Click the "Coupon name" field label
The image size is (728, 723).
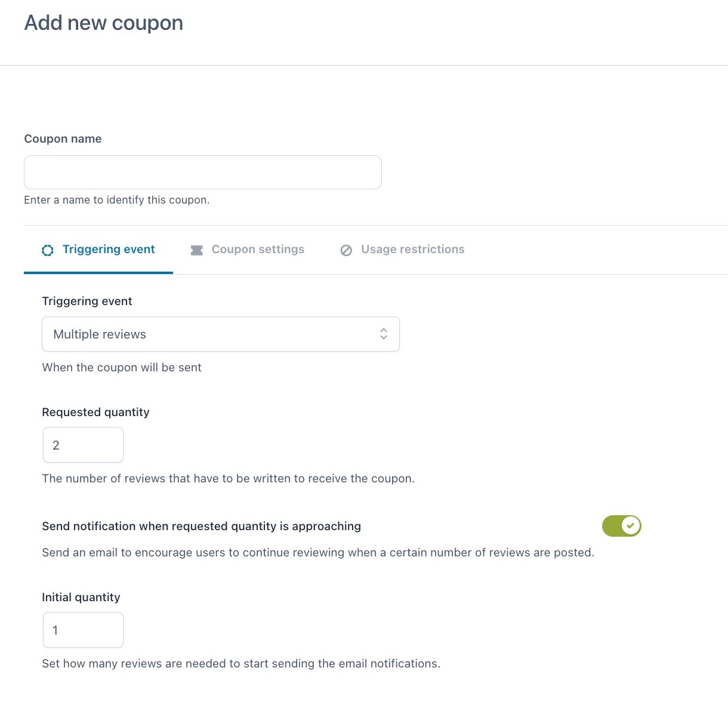pyautogui.click(x=63, y=139)
